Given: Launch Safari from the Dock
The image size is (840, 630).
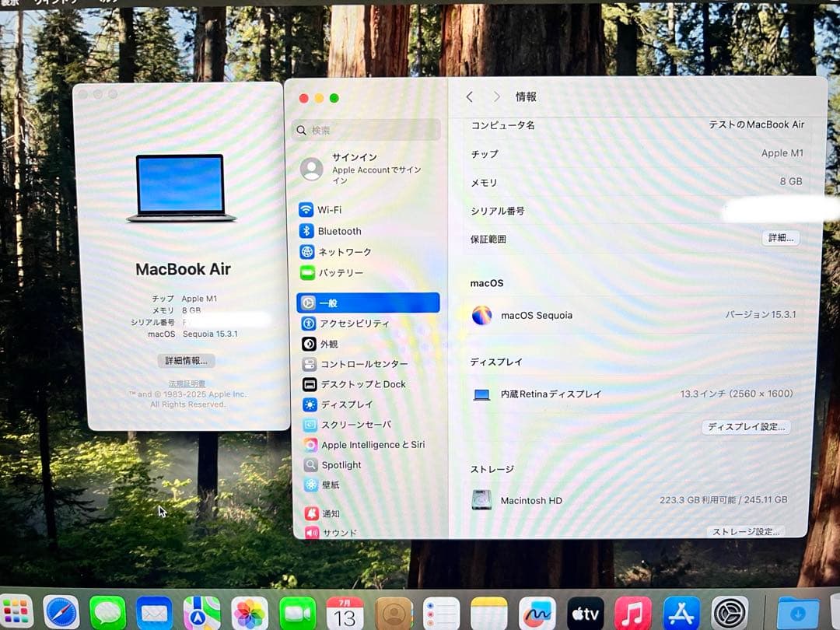Looking at the screenshot, I should click(x=61, y=612).
